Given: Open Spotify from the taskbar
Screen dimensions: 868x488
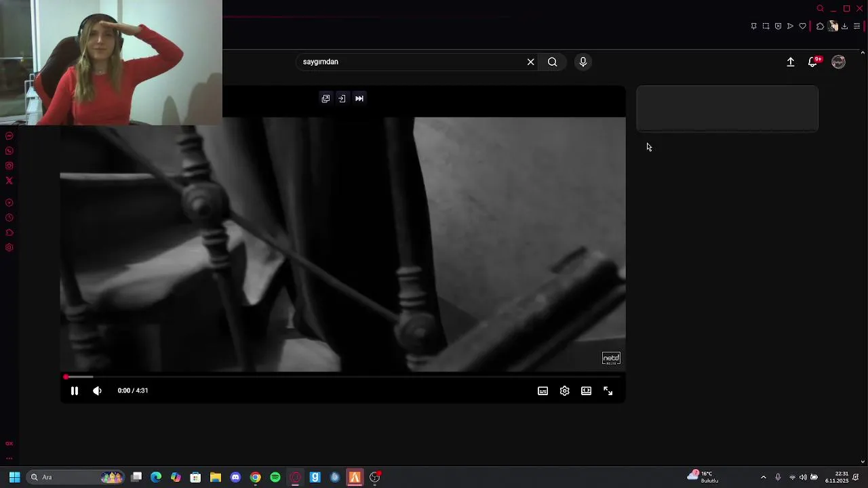Looking at the screenshot, I should coord(275,477).
